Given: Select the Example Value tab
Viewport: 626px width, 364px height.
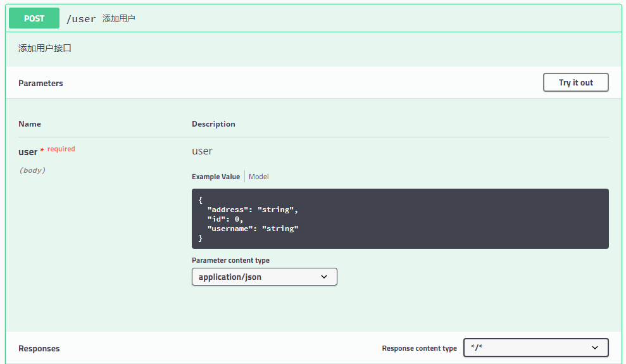Looking at the screenshot, I should (x=216, y=177).
